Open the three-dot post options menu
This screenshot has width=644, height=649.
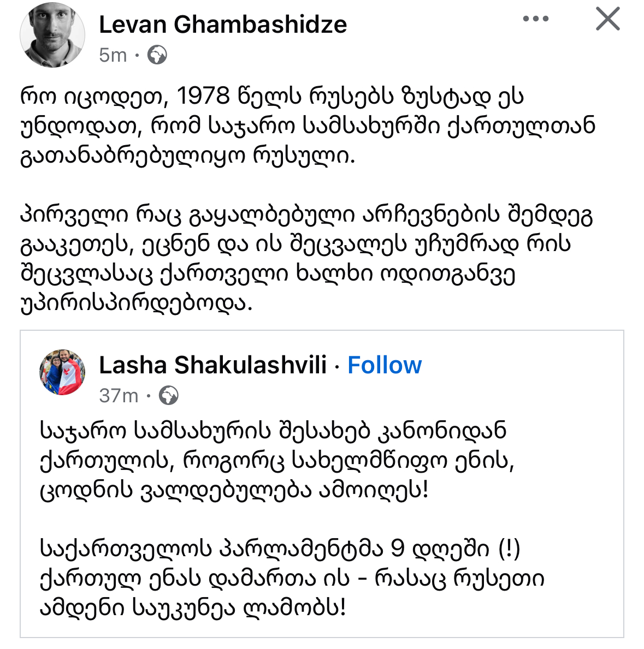(535, 19)
